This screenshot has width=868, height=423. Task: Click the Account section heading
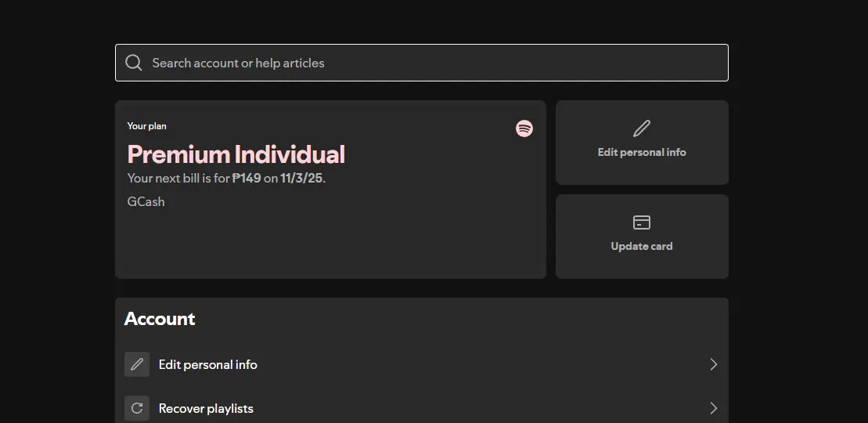160,319
